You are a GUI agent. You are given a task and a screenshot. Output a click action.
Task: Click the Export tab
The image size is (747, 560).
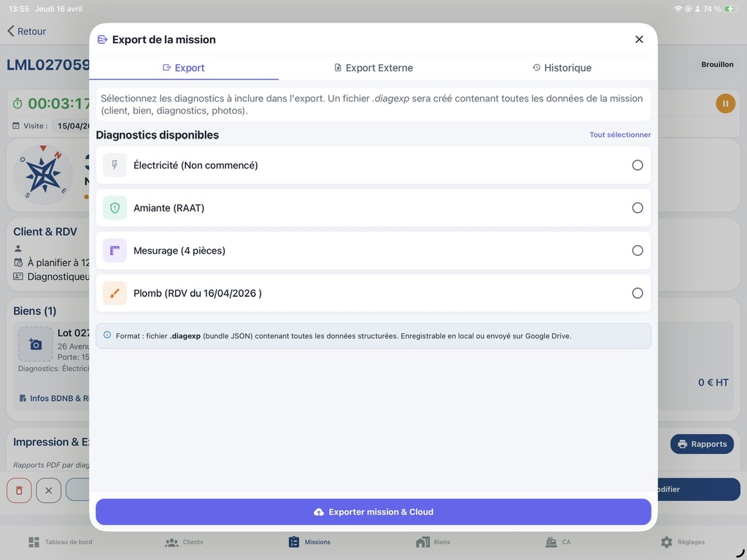pyautogui.click(x=184, y=68)
